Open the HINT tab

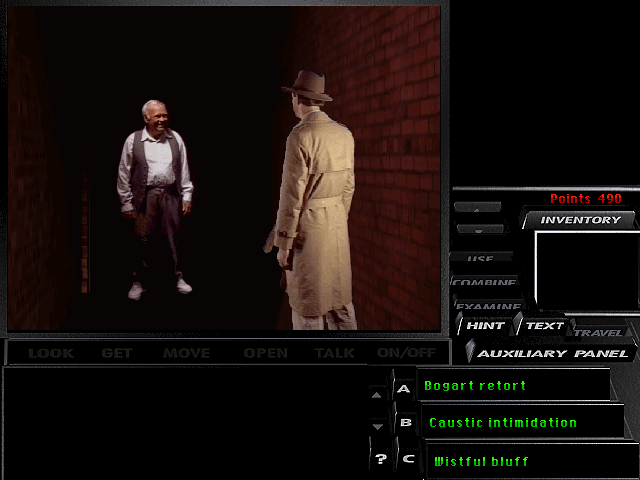point(485,326)
